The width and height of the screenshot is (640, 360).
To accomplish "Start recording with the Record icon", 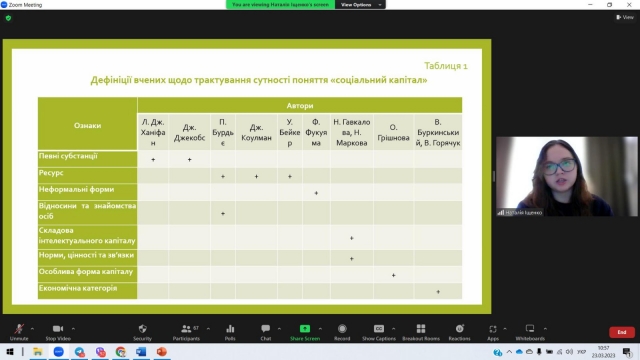I will [342, 332].
